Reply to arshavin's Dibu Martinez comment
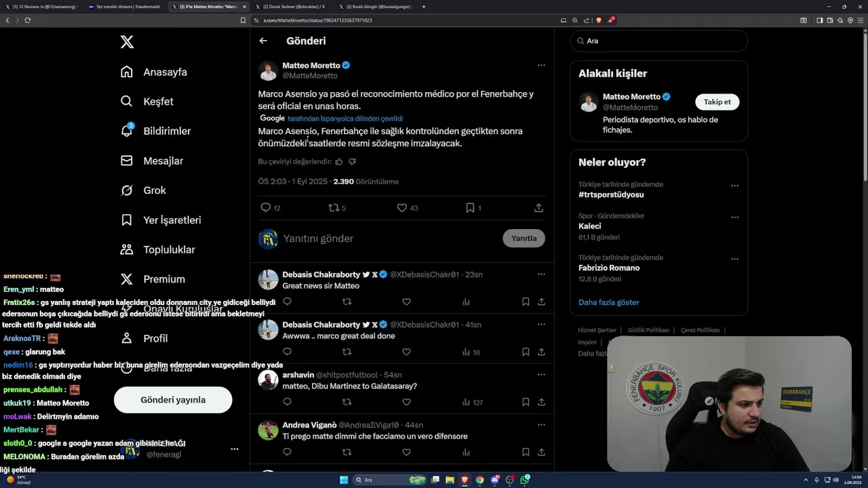Screen dimensions: 868x488 287,402
